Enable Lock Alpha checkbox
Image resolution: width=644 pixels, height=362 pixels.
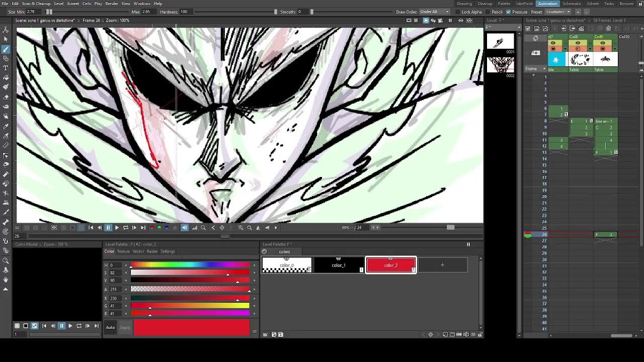click(458, 12)
